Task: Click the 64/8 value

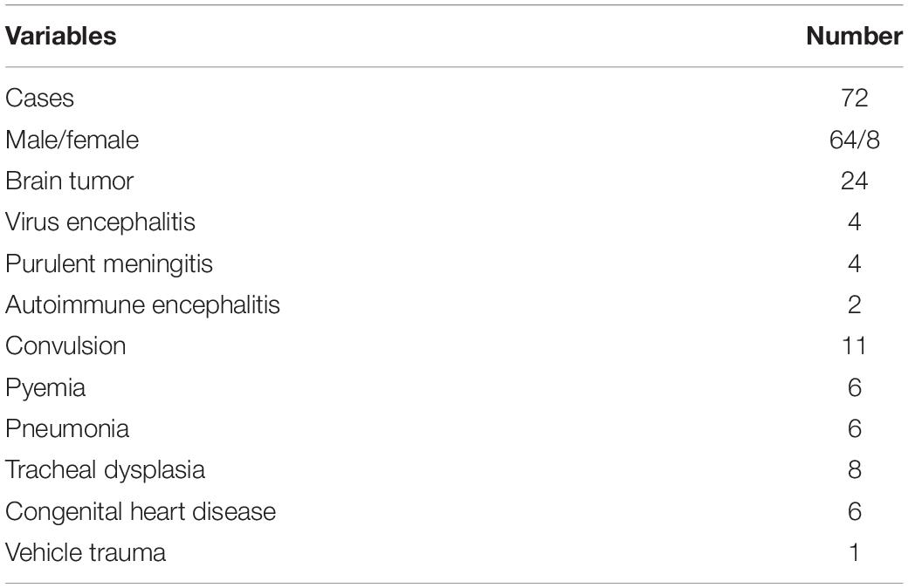Action: (x=854, y=140)
